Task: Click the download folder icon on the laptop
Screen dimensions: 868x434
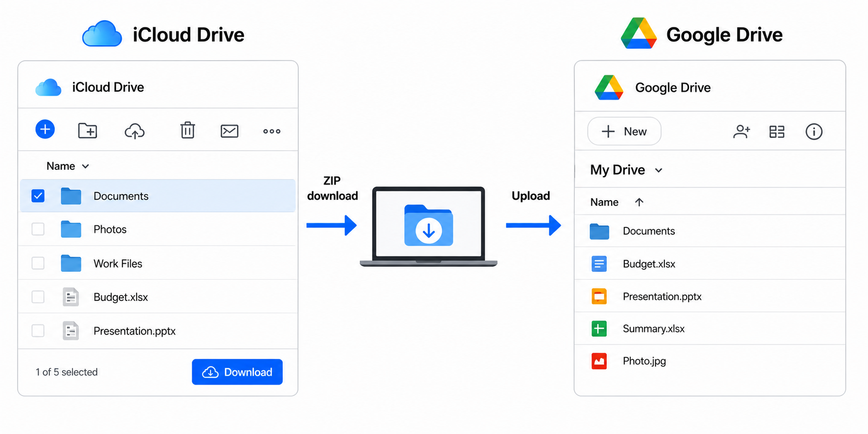Action: point(429,226)
